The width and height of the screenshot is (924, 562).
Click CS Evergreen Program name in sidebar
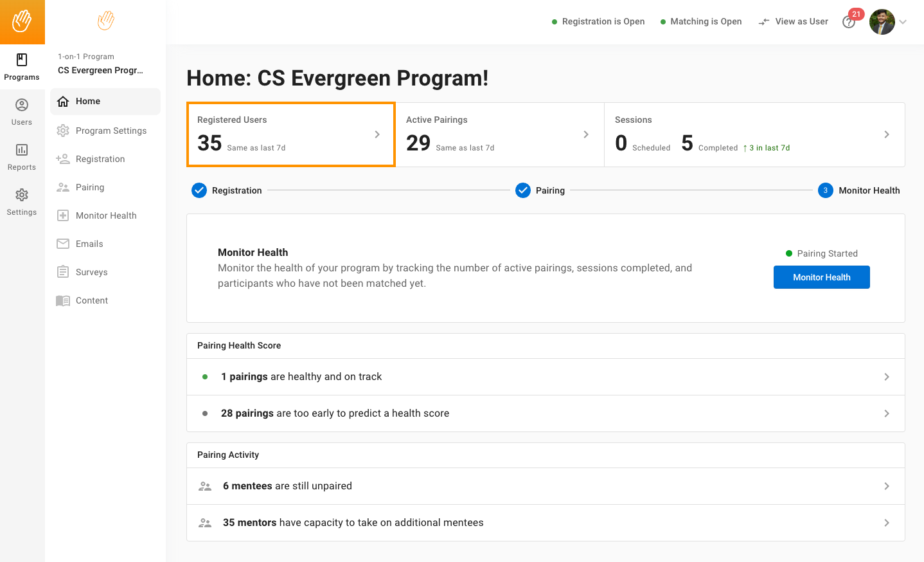pos(100,70)
